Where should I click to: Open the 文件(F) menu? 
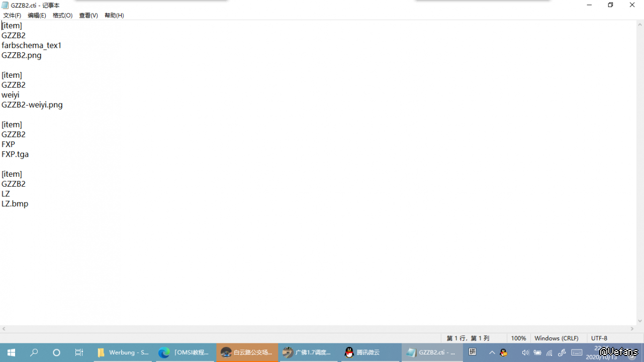coord(12,16)
